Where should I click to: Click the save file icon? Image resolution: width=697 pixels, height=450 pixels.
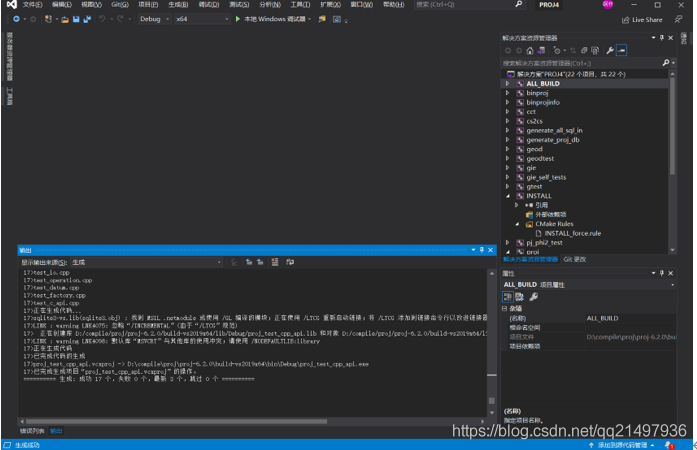pyautogui.click(x=76, y=20)
